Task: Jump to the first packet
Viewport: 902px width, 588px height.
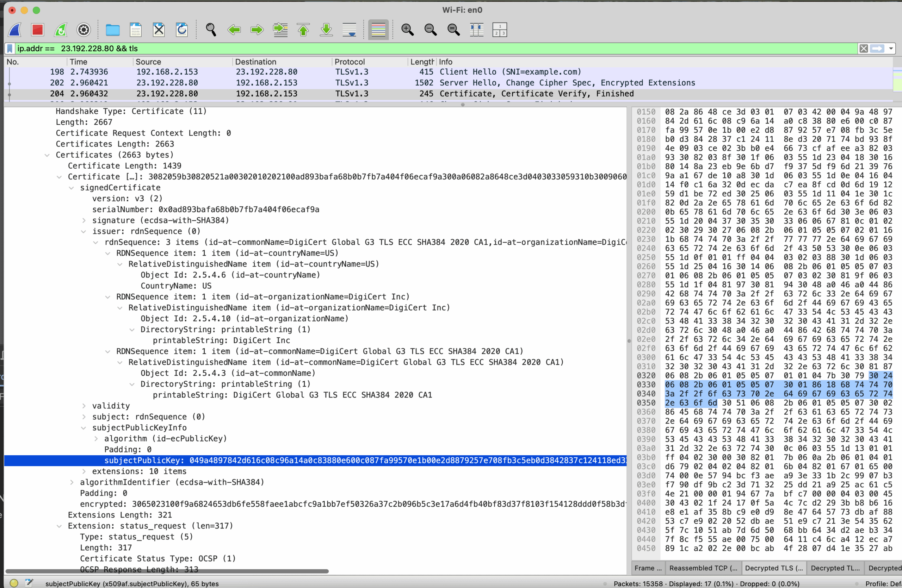Action: coord(303,30)
